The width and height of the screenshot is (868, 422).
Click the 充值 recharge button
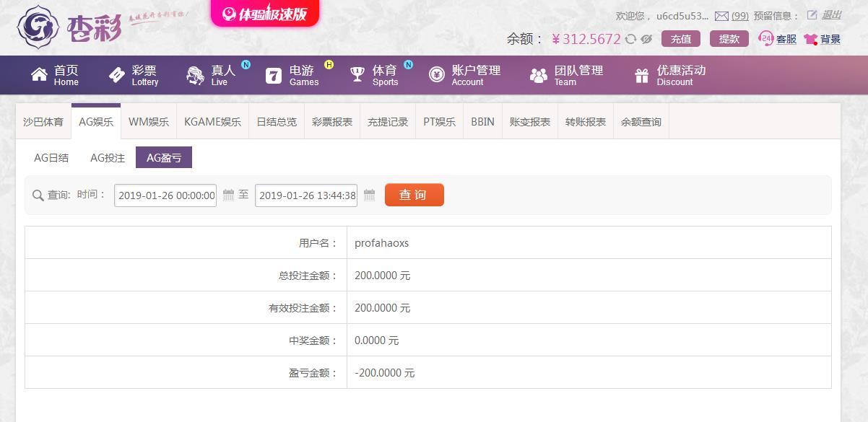point(681,39)
